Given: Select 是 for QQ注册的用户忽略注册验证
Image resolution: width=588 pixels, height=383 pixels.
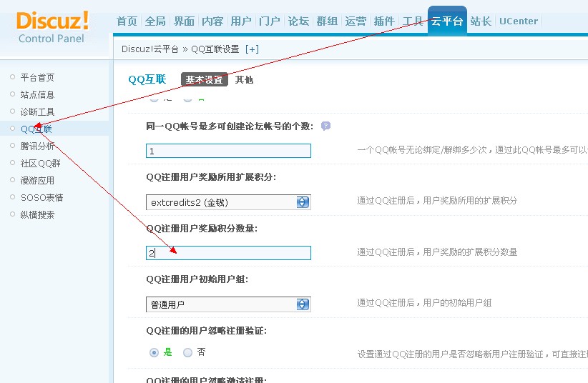Looking at the screenshot, I should pyautogui.click(x=154, y=352).
